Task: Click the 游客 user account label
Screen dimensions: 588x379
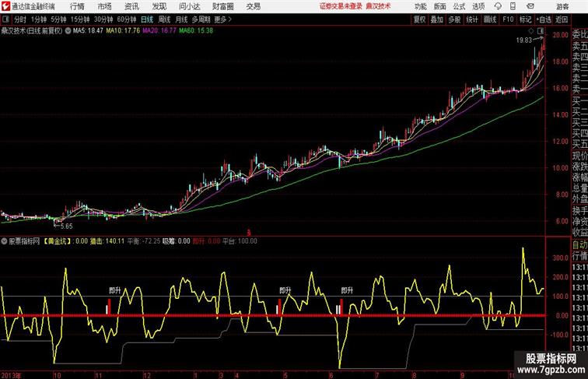Action: click(562, 6)
